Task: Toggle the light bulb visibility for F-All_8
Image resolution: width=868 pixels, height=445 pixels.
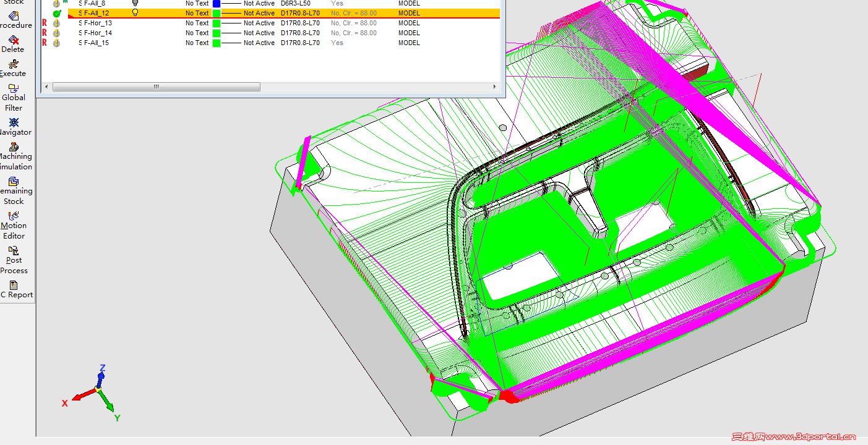Action: (x=135, y=3)
